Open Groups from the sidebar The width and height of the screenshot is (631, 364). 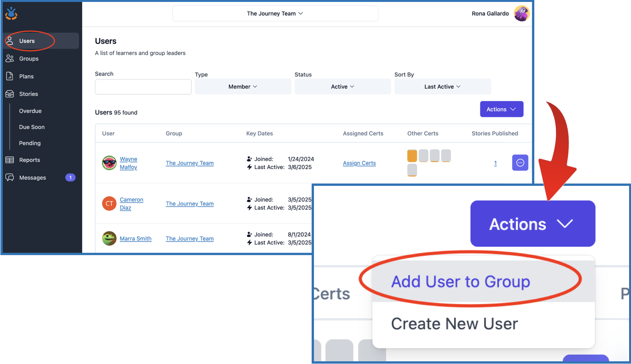pos(29,58)
